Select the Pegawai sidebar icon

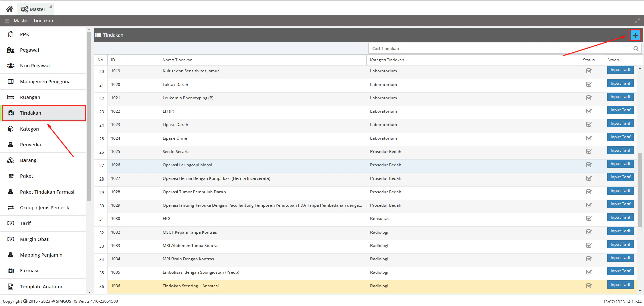[11, 50]
